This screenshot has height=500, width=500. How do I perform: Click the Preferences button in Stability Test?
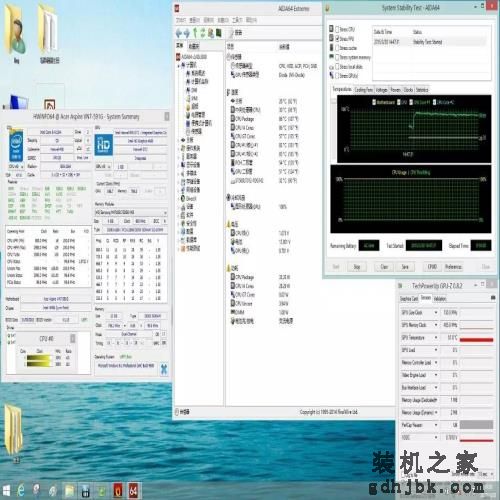coord(453,267)
